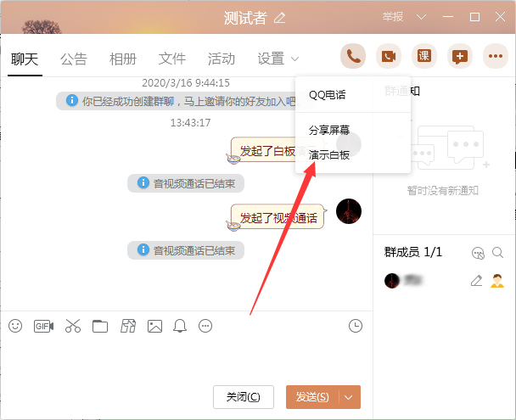Open the 文件 tab
The width and height of the screenshot is (516, 420).
pyautogui.click(x=172, y=59)
